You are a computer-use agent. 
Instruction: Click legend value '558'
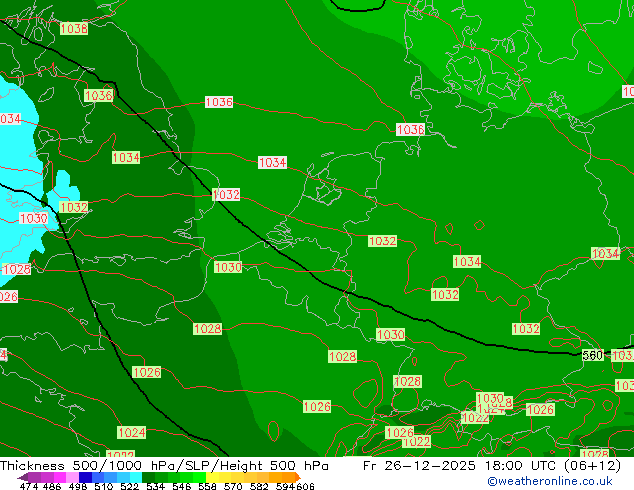pos(207,486)
